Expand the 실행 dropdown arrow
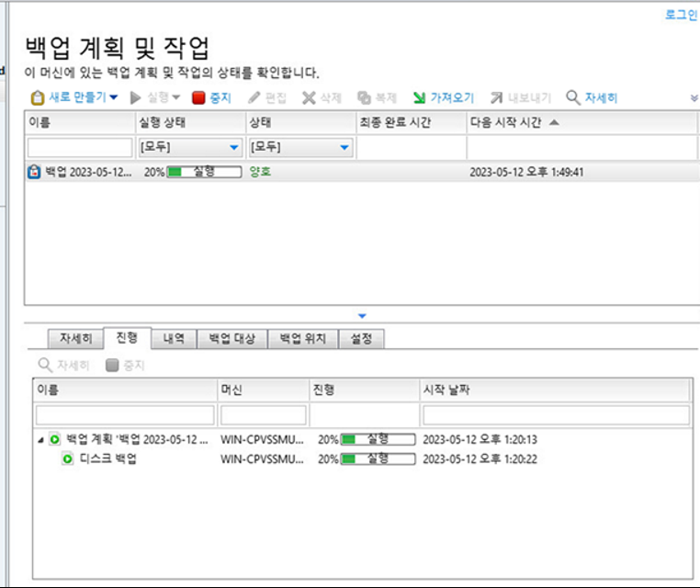The image size is (700, 588). 175,97
